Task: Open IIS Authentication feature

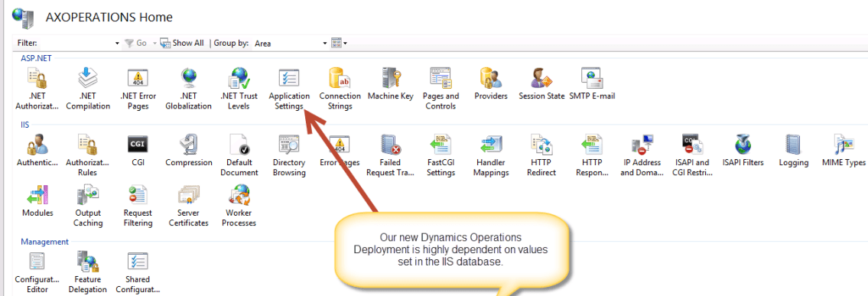Action: pyautogui.click(x=37, y=151)
